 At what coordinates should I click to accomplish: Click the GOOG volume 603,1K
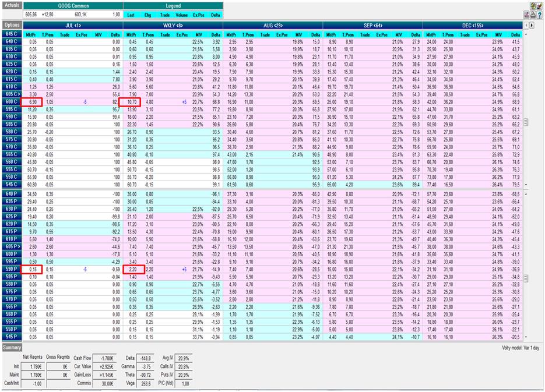[x=80, y=15]
